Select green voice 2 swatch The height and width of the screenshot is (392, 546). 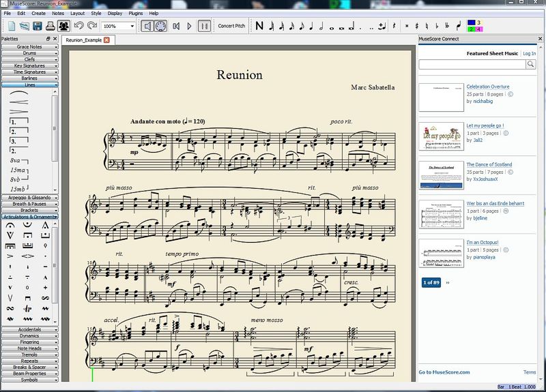[471, 29]
